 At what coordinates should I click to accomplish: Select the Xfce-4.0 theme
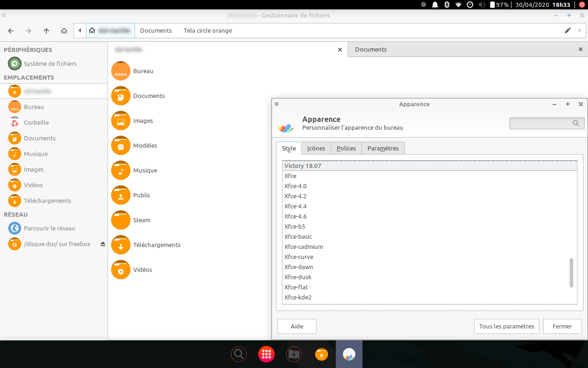(430, 186)
